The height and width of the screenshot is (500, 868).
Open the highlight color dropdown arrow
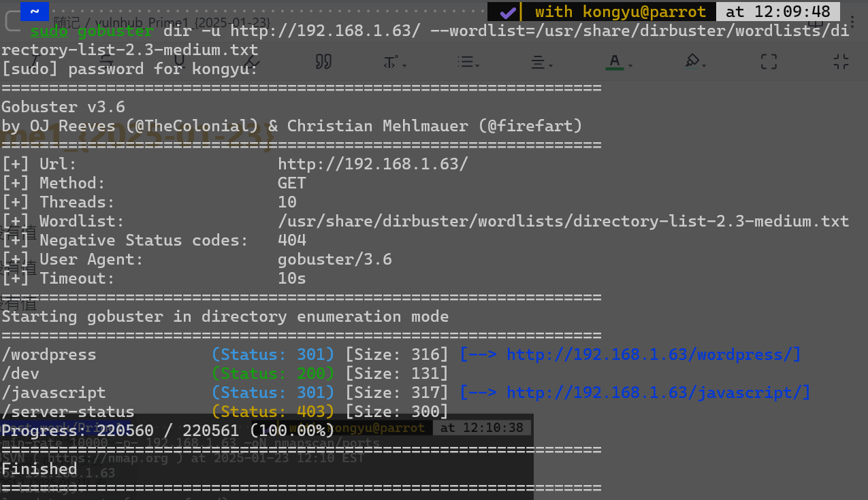pyautogui.click(x=704, y=65)
